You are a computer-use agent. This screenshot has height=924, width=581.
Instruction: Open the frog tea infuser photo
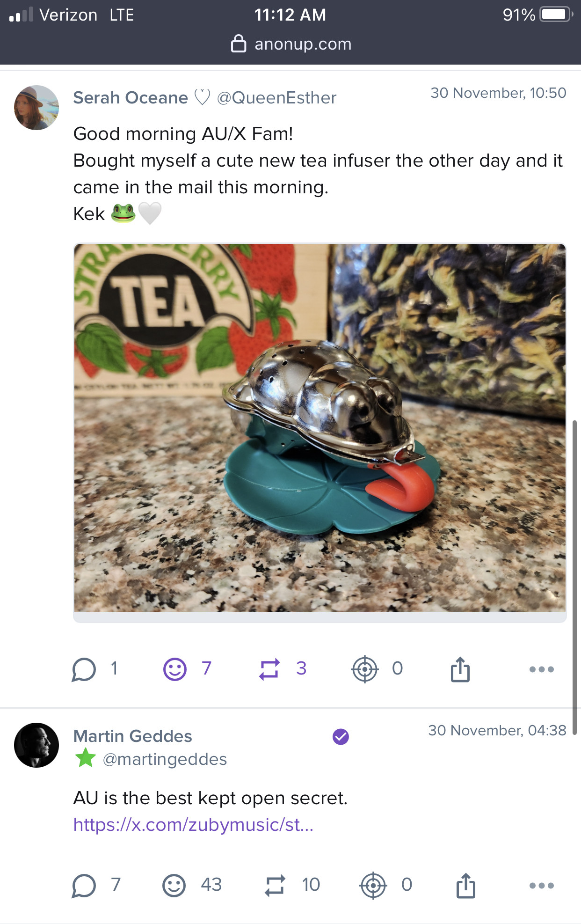point(320,428)
